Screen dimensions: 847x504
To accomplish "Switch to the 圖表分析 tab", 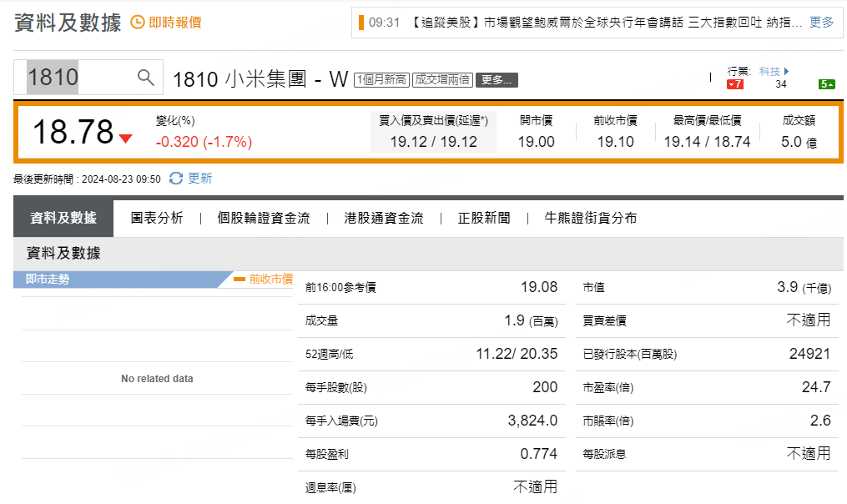I will (x=157, y=219).
